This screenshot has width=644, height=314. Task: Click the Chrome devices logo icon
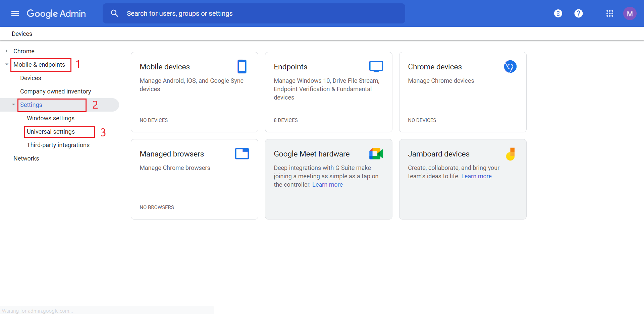(x=510, y=67)
